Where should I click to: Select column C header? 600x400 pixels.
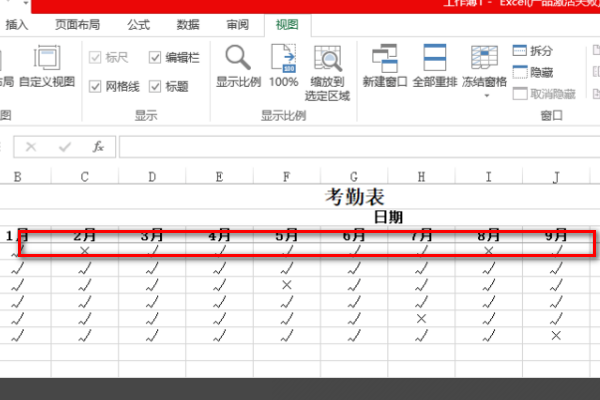[x=85, y=177]
